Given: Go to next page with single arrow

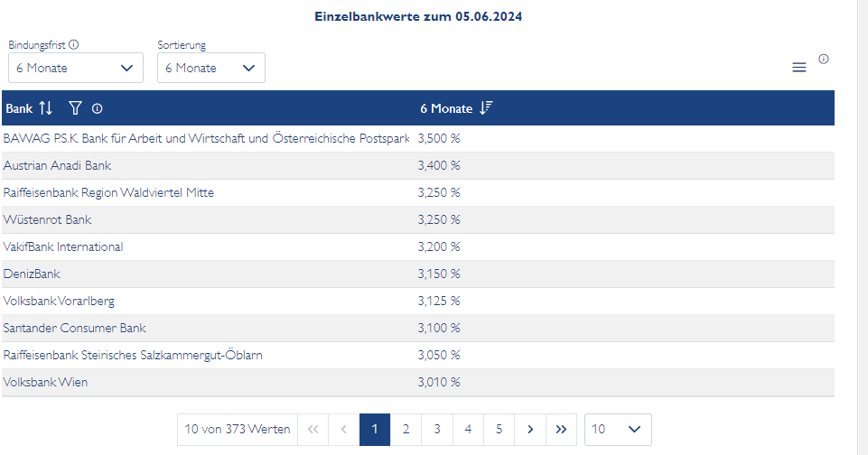Looking at the screenshot, I should click(x=530, y=430).
